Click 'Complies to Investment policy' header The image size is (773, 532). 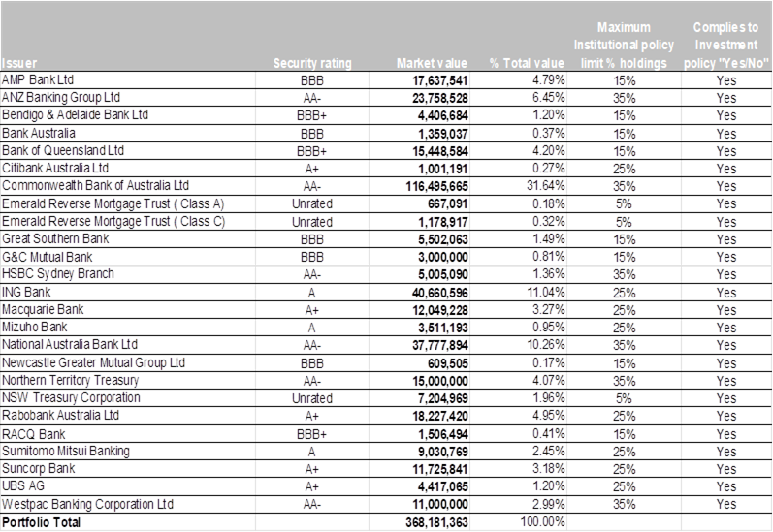(726, 45)
